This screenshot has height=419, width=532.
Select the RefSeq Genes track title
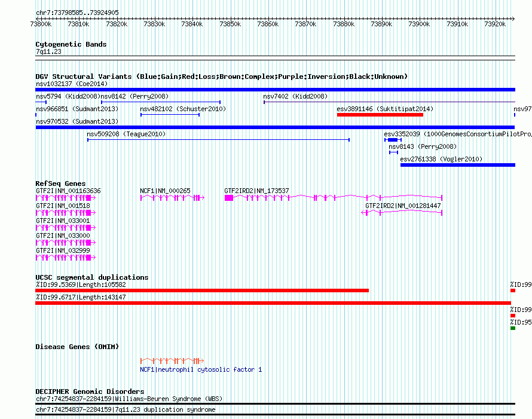click(60, 183)
